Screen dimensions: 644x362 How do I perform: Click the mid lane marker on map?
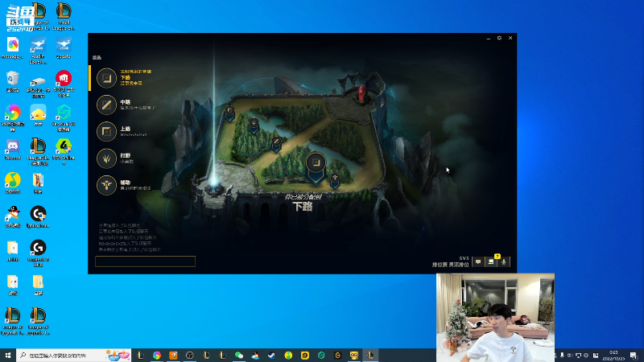point(276,144)
